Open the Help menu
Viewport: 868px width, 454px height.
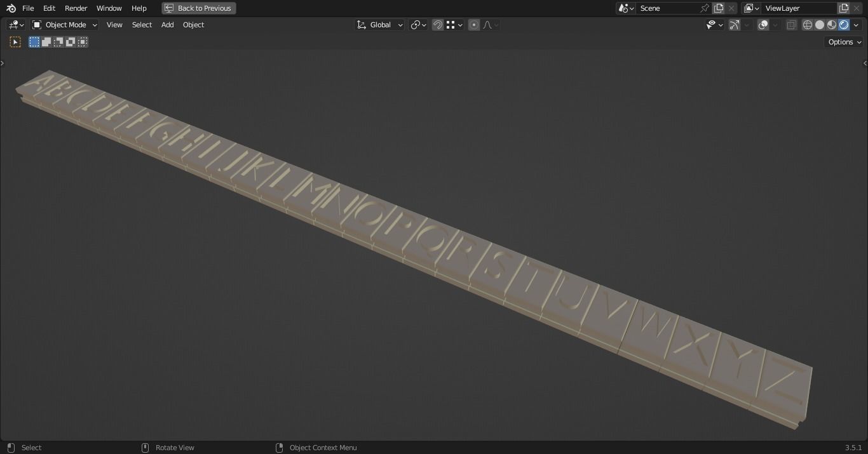pyautogui.click(x=139, y=8)
